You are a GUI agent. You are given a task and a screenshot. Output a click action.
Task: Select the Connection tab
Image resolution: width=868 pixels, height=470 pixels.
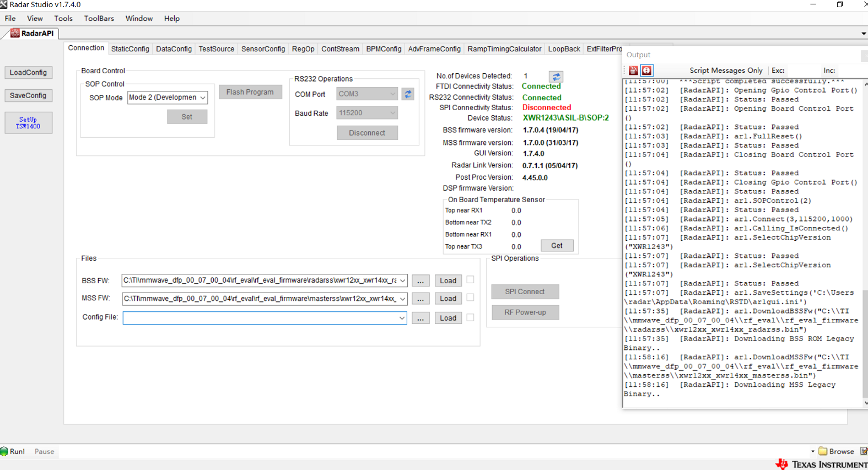point(86,48)
